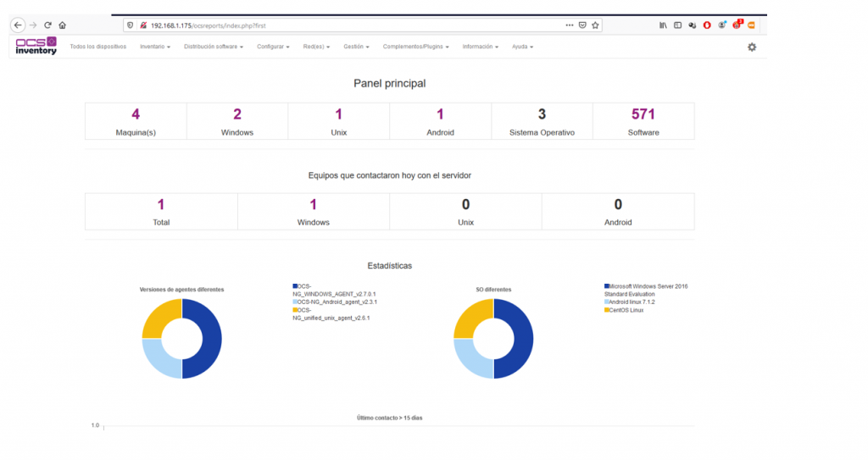Expand the Inventario dropdown menu
This screenshot has height=460, width=868.
(155, 47)
